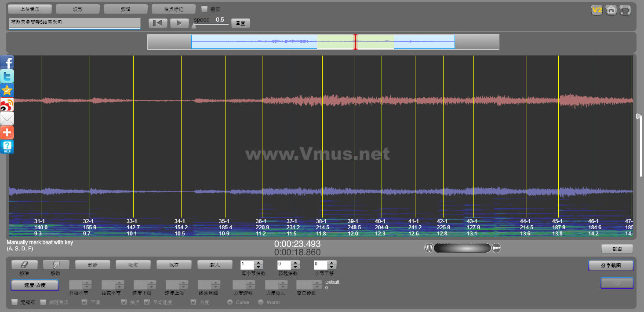Select the eraser (擦除) tool
Image resolution: width=644 pixels, height=312 pixels.
click(24, 265)
